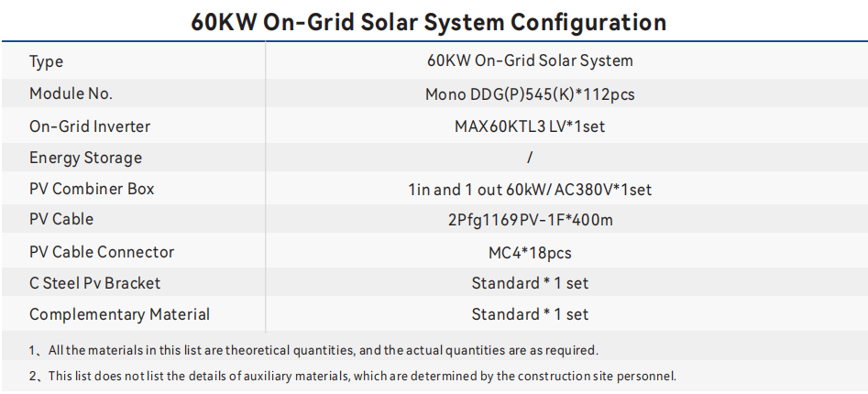Select the "PV Cable Connector" label
This screenshot has width=868, height=394.
[x=102, y=252]
